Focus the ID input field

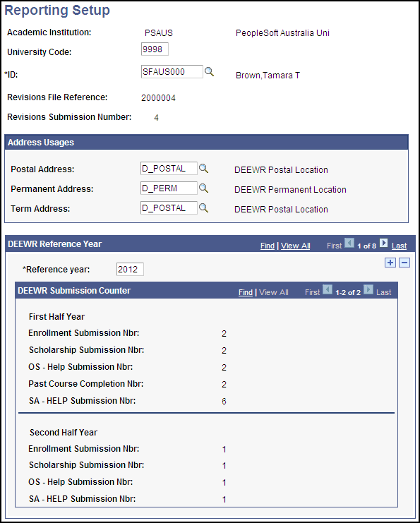(x=172, y=72)
